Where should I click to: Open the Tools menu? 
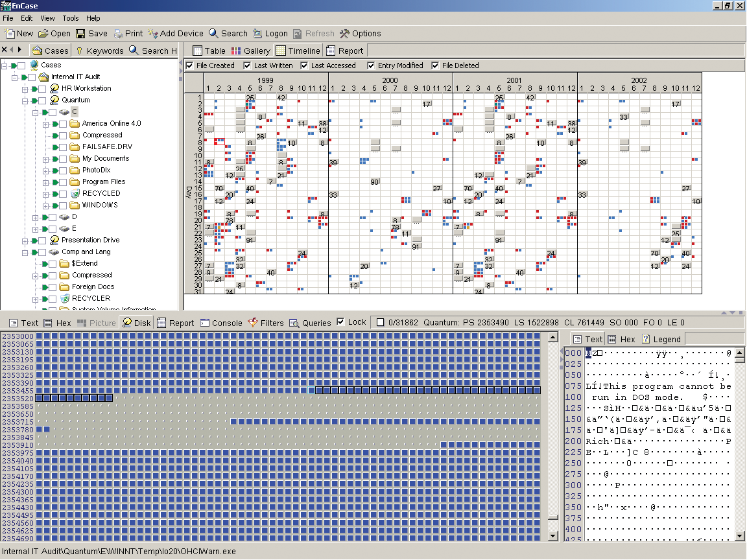70,18
